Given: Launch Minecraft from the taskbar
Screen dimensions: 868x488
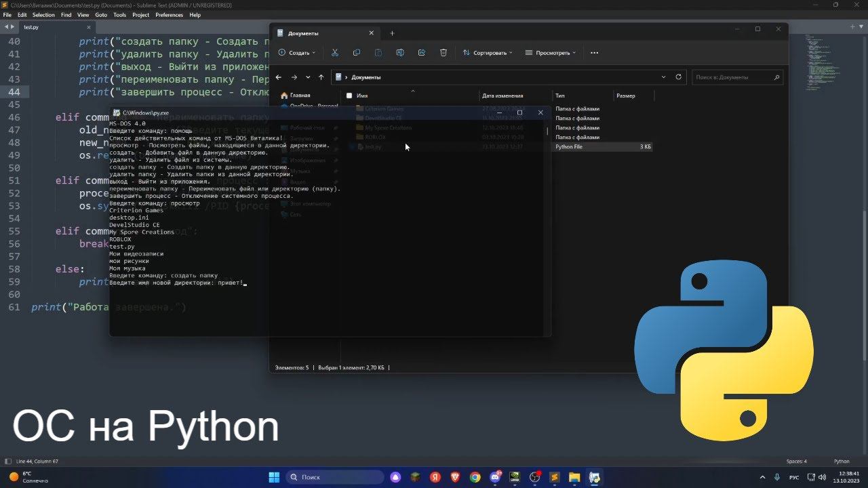Looking at the screenshot, I should coord(415,477).
